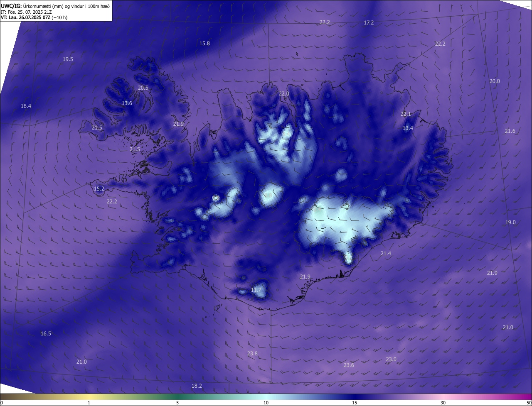Click the 23.6 value label
The width and height of the screenshot is (532, 406).
point(349,365)
